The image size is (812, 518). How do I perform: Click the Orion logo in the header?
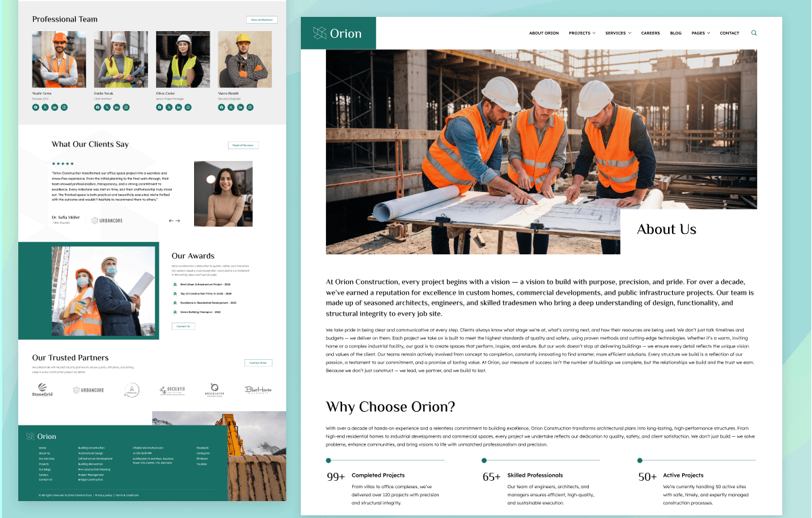(337, 33)
